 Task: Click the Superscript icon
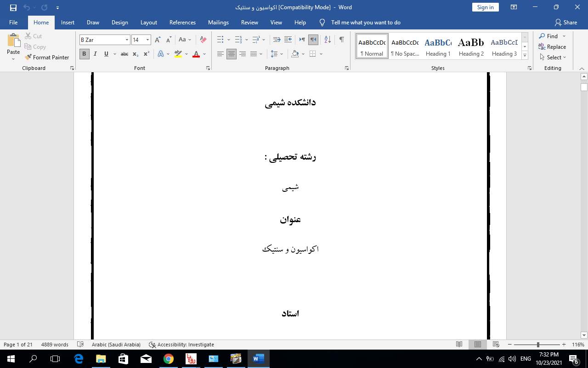pyautogui.click(x=147, y=54)
